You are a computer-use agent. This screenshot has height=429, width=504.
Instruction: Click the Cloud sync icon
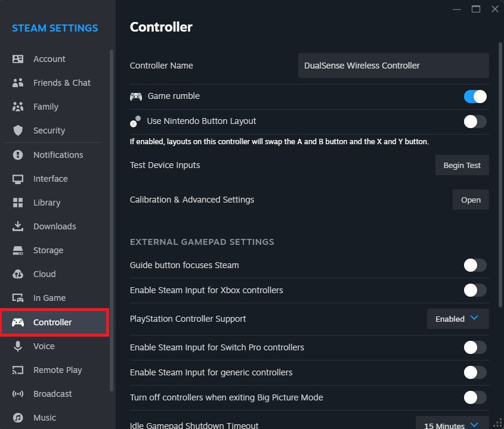tap(18, 274)
